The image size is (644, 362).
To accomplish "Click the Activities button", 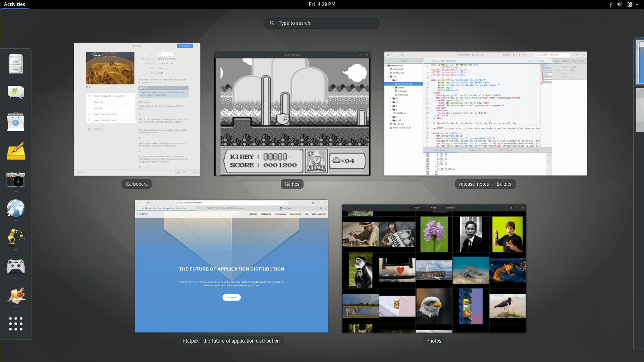I will click(x=14, y=4).
